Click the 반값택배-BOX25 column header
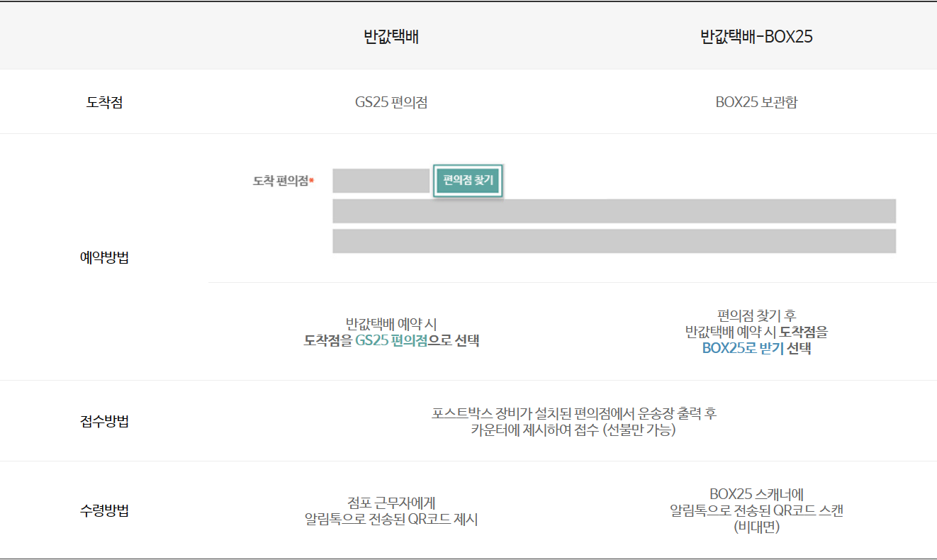Screen dimensions: 937x560 pos(756,37)
